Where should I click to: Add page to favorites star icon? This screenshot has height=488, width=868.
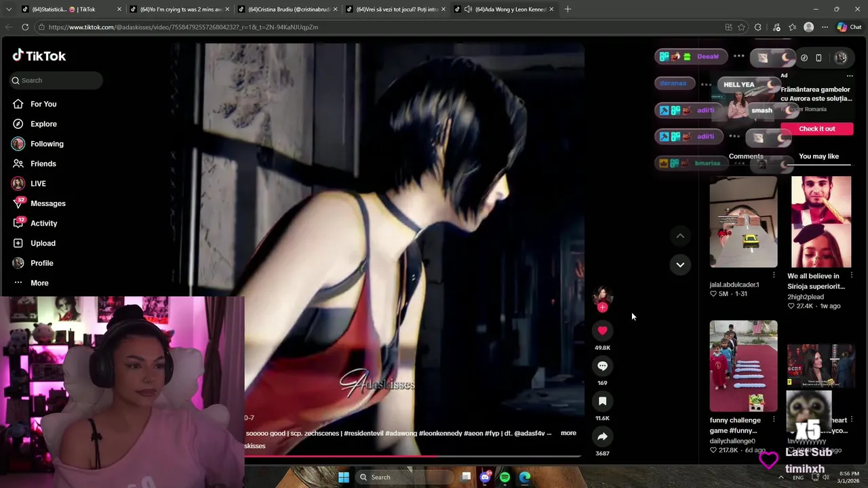point(741,27)
